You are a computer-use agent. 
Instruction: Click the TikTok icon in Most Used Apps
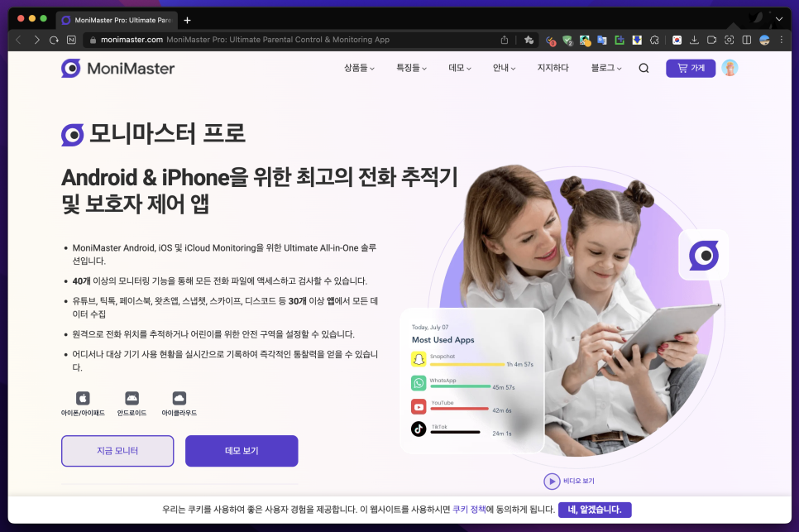pyautogui.click(x=419, y=429)
